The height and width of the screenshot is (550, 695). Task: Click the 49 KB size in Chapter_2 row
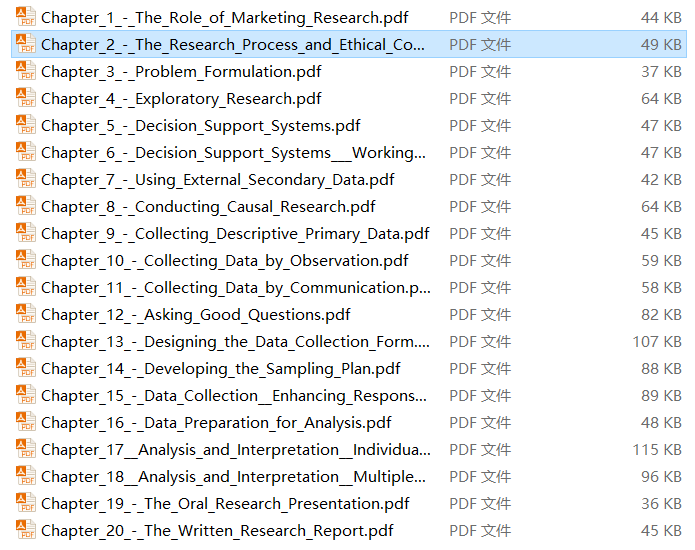pyautogui.click(x=661, y=45)
